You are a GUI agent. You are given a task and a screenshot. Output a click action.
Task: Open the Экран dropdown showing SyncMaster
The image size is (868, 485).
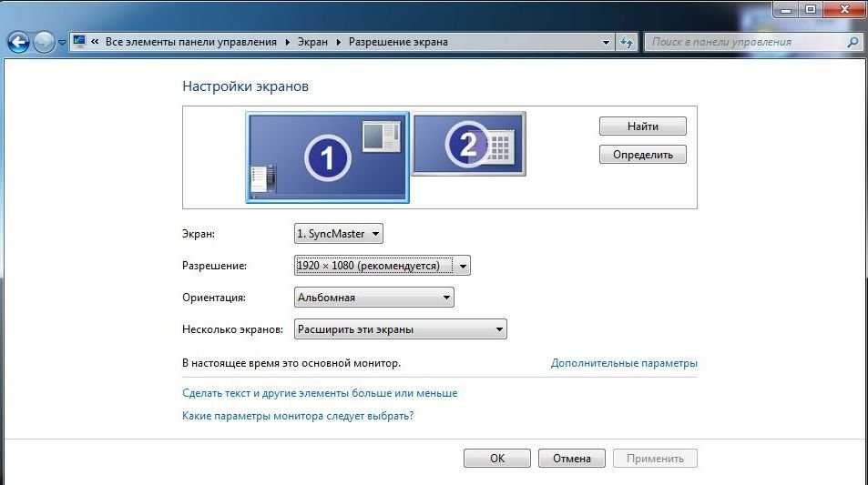[x=338, y=234]
